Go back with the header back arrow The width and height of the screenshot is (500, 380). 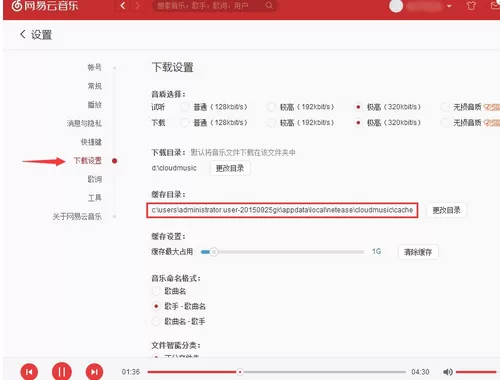[x=123, y=6]
